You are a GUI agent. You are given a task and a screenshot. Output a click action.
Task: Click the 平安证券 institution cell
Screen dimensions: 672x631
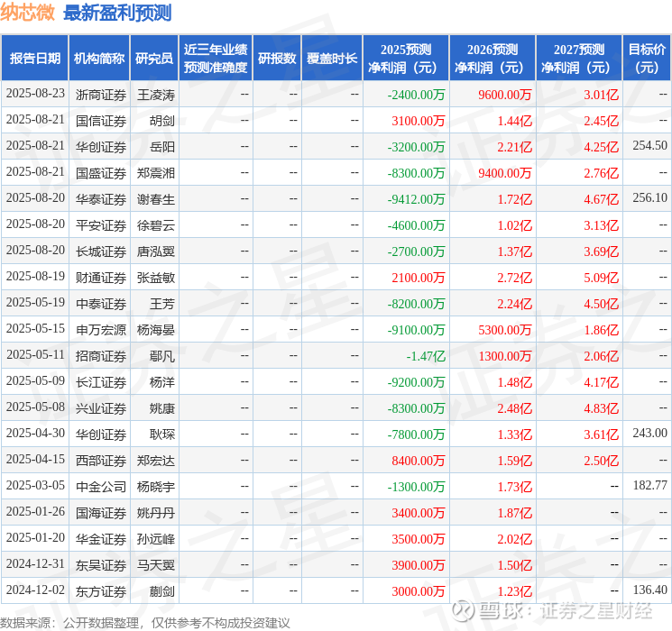pyautogui.click(x=101, y=225)
